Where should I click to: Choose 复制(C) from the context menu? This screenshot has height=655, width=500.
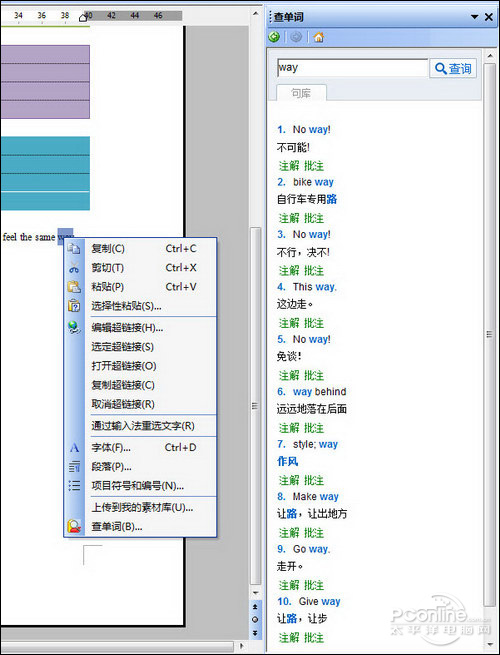(141, 249)
